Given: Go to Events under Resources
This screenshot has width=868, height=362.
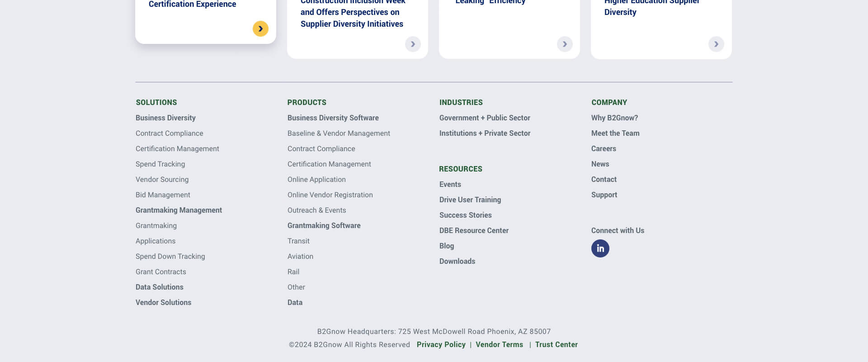Looking at the screenshot, I should coord(450,184).
